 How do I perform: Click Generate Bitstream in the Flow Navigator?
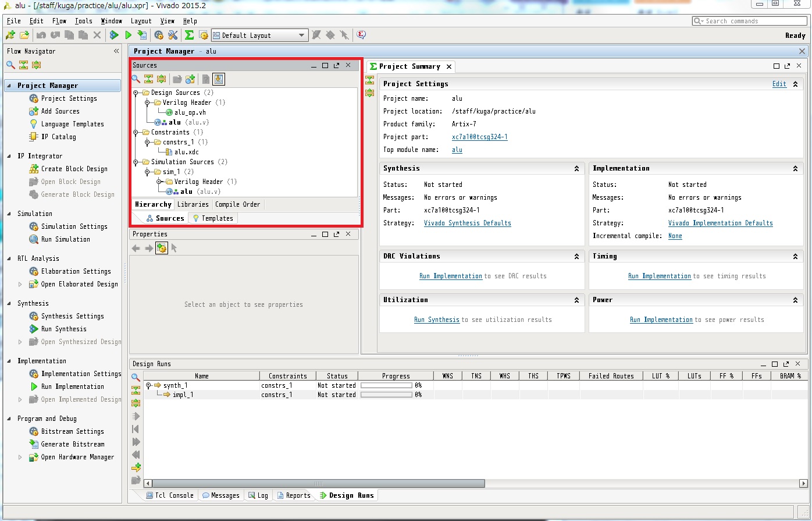(73, 444)
